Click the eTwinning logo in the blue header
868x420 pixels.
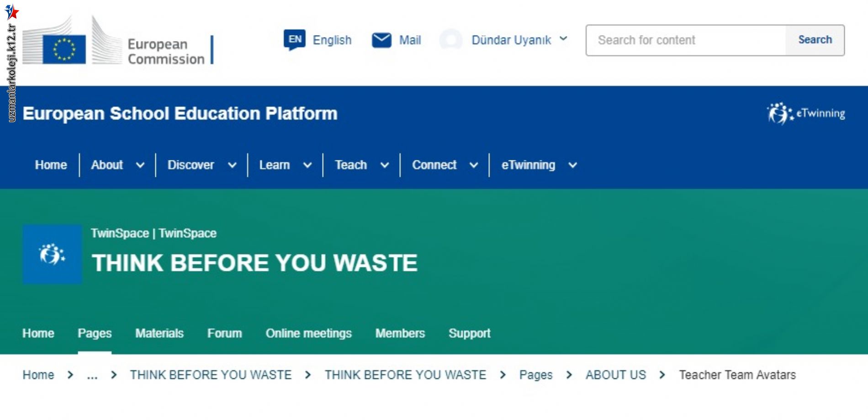tap(806, 113)
